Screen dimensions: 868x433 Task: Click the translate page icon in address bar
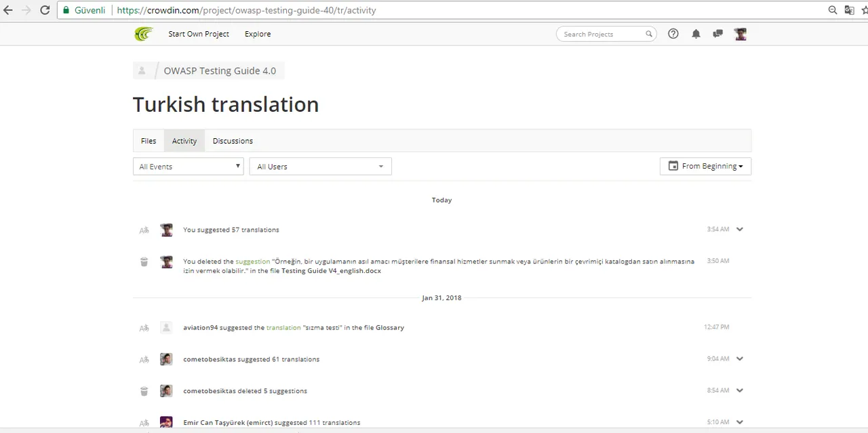[849, 10]
